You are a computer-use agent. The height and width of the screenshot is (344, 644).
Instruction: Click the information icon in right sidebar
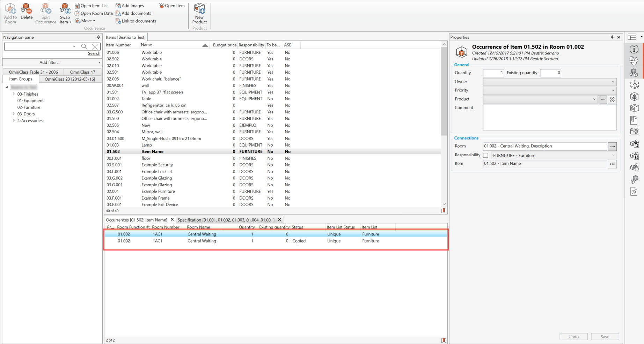point(634,49)
